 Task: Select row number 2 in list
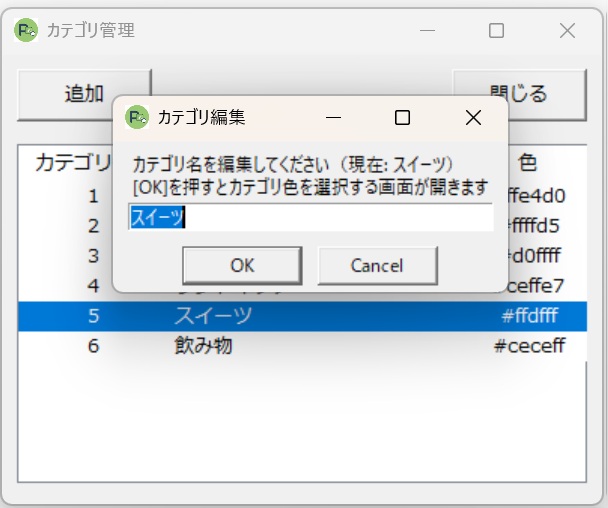pos(93,226)
